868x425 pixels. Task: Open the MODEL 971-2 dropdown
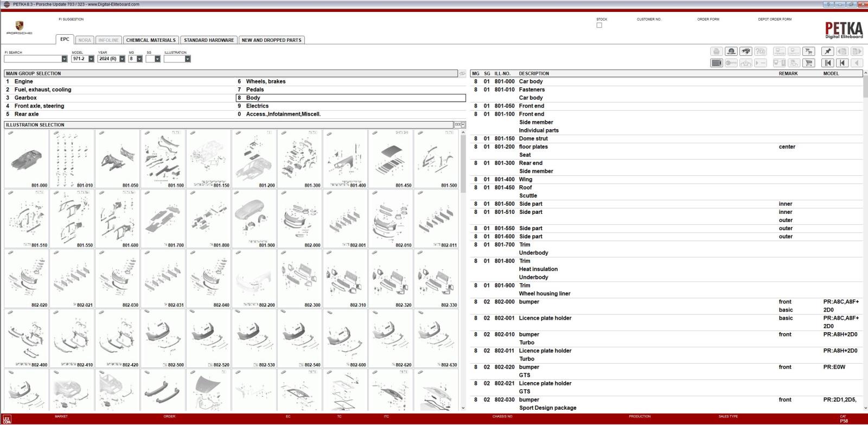coord(82,59)
